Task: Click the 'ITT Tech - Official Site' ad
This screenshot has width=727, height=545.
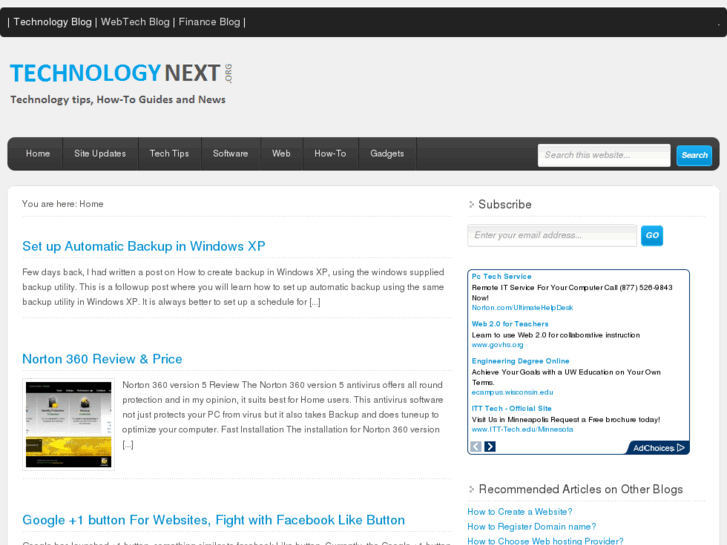Action: tap(511, 409)
